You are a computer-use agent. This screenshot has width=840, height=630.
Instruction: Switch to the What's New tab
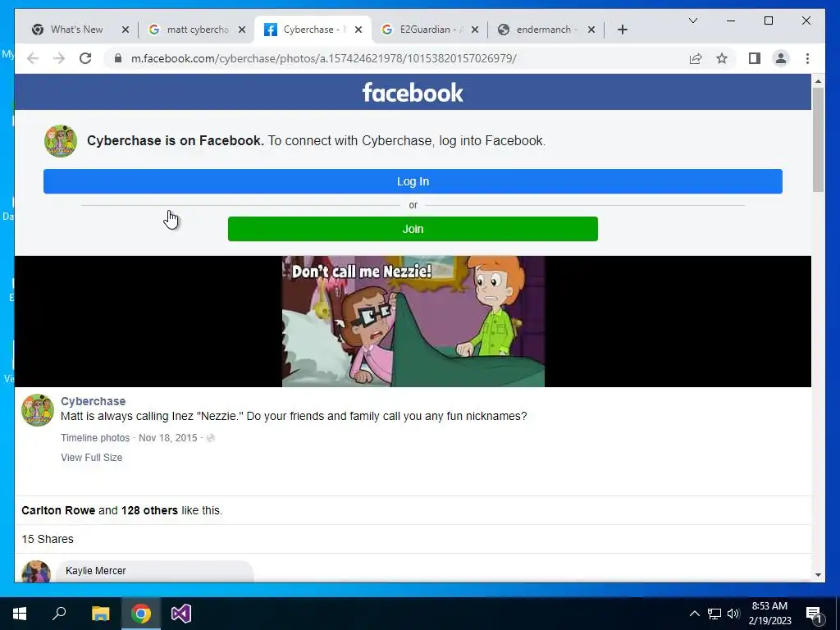click(76, 30)
